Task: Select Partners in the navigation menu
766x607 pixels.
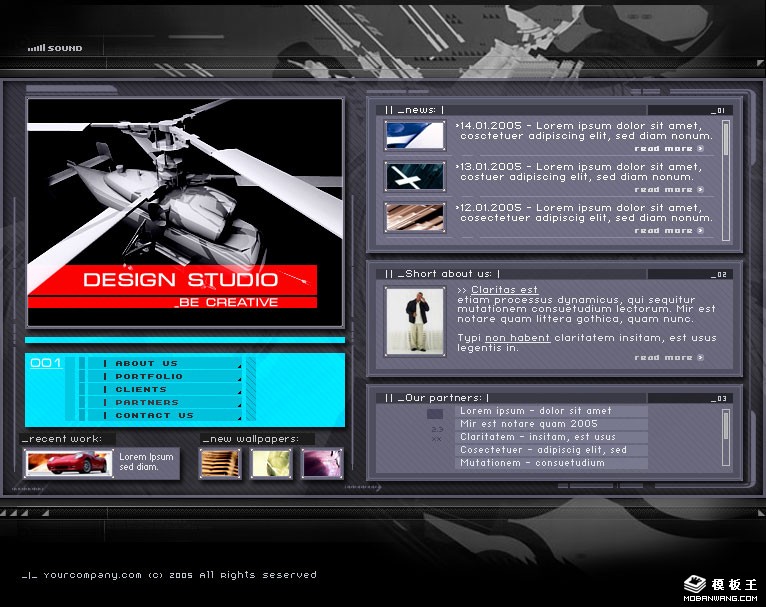Action: [146, 402]
